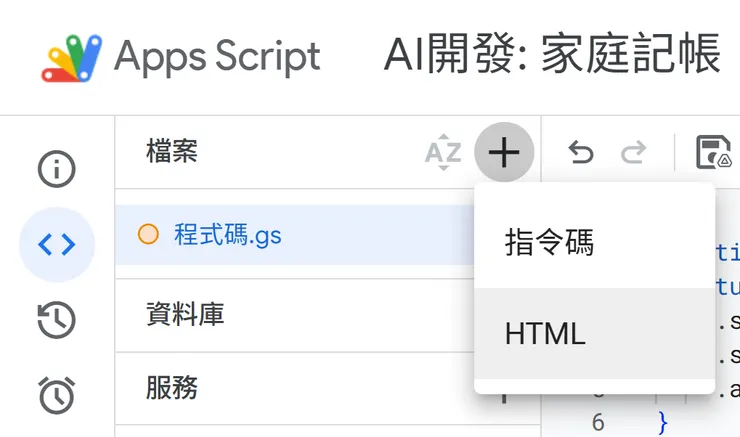Open the project Overview info icon

(57, 169)
